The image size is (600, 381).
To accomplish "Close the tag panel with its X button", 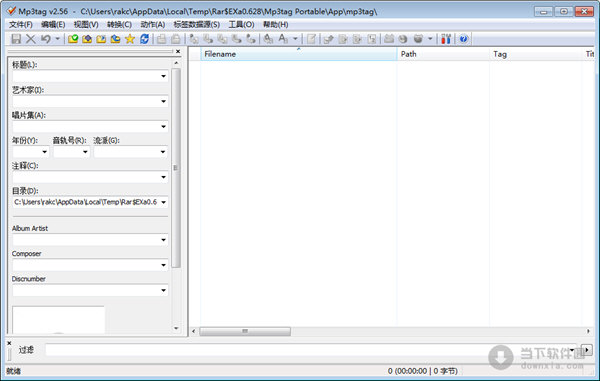I will pyautogui.click(x=178, y=51).
